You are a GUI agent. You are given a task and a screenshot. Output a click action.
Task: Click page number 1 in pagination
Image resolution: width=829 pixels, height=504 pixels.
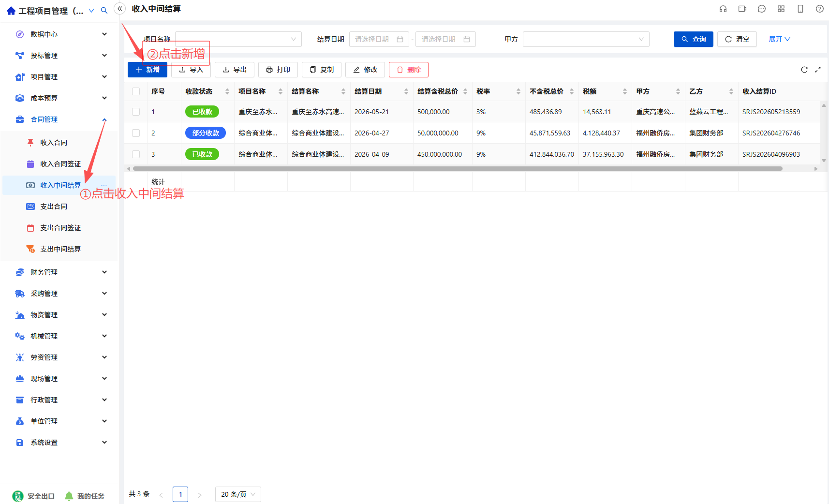[180, 494]
